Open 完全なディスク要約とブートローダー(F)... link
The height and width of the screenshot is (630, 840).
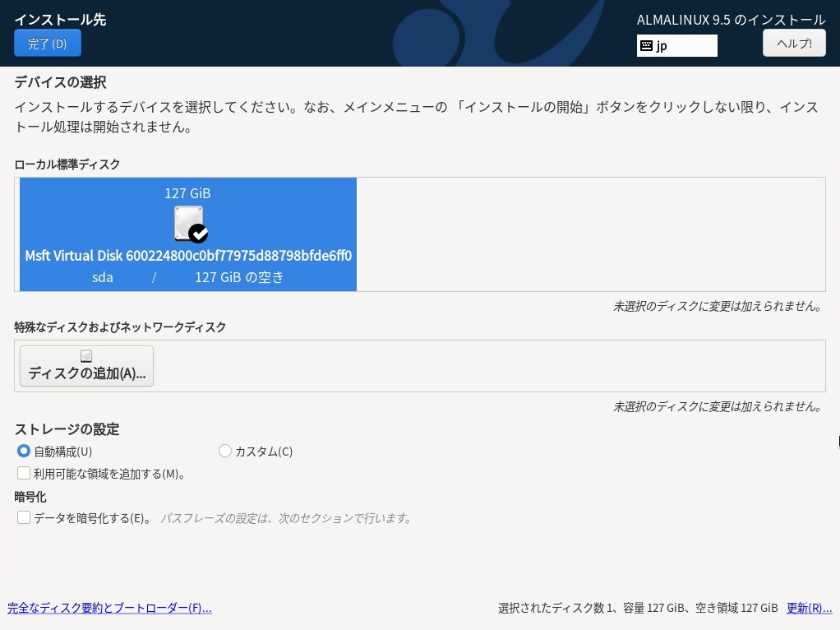click(109, 608)
